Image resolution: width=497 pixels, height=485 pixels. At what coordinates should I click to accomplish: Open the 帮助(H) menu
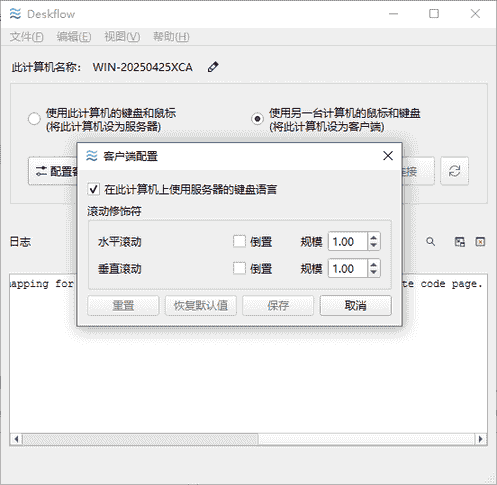pos(171,36)
